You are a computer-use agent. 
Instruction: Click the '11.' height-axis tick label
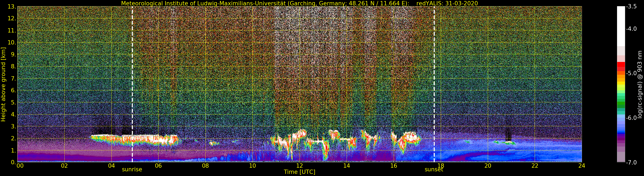pyautogui.click(x=12, y=31)
